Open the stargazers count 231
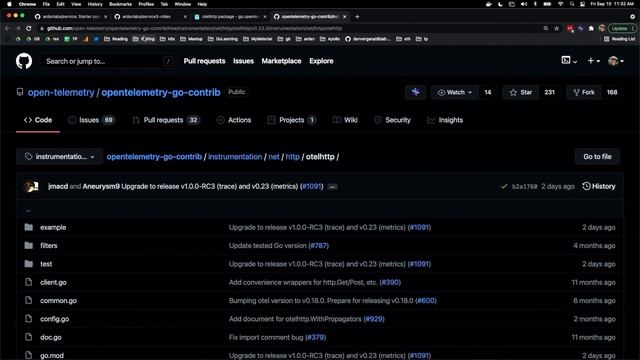The width and height of the screenshot is (640, 360). [549, 92]
